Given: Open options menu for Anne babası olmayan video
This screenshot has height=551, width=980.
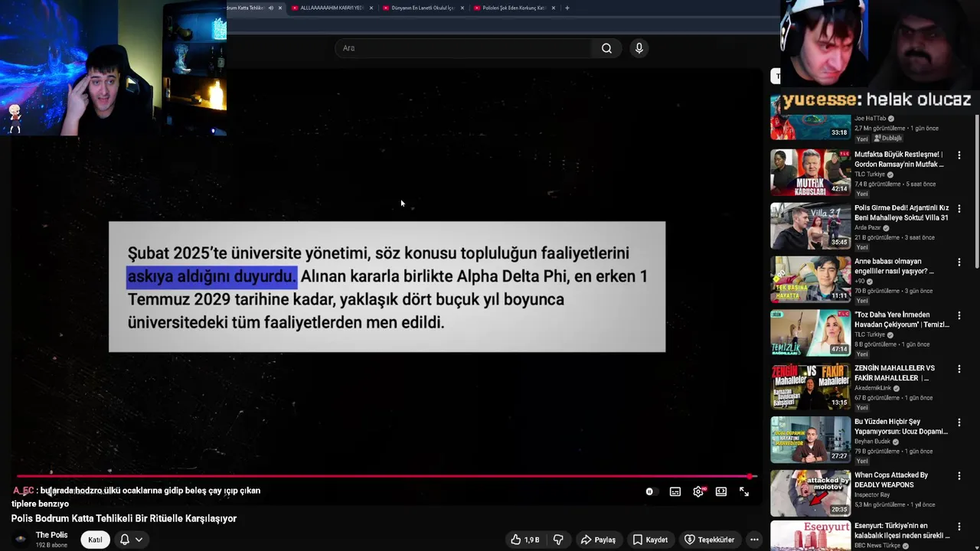Looking at the screenshot, I should tap(959, 262).
